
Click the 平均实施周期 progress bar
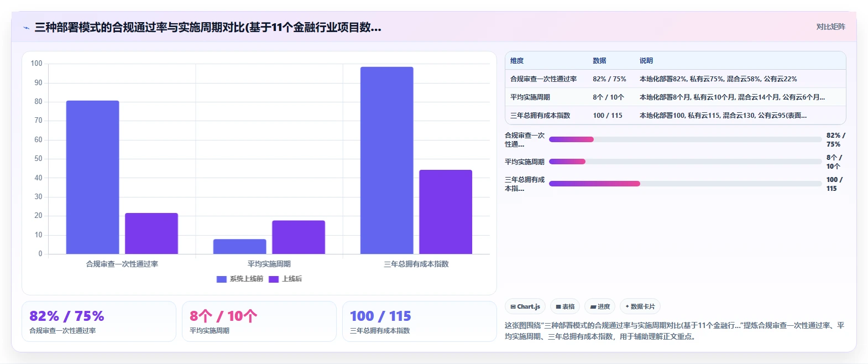pos(685,162)
